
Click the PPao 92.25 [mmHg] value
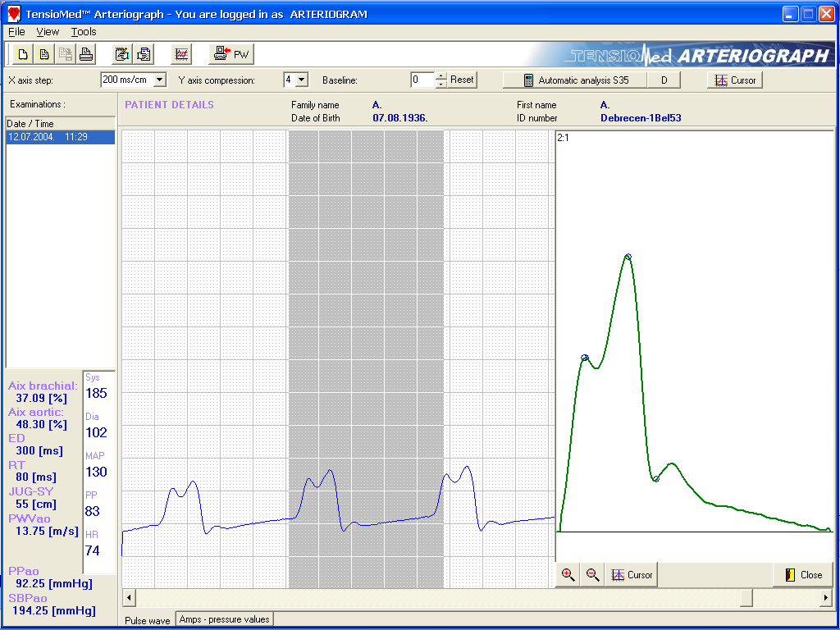point(54,583)
